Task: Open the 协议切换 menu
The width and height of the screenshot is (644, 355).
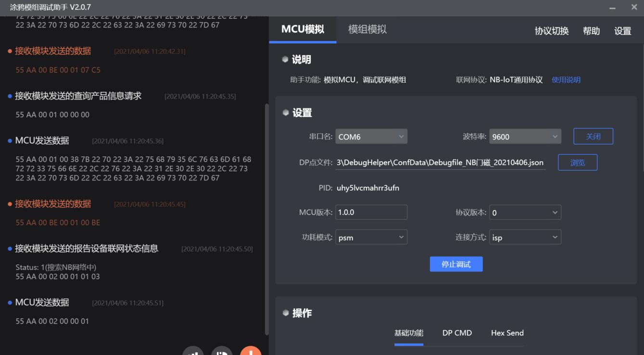Action: (x=552, y=31)
